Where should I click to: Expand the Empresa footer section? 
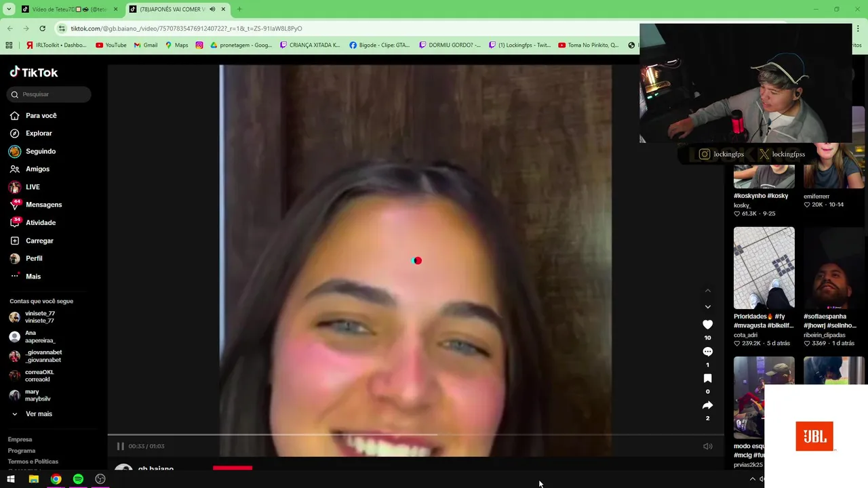pyautogui.click(x=20, y=439)
